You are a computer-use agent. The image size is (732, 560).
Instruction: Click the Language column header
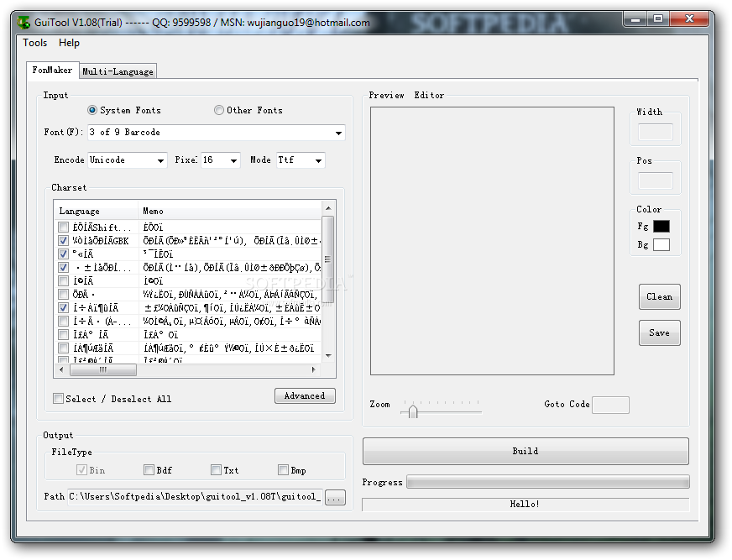click(97, 211)
